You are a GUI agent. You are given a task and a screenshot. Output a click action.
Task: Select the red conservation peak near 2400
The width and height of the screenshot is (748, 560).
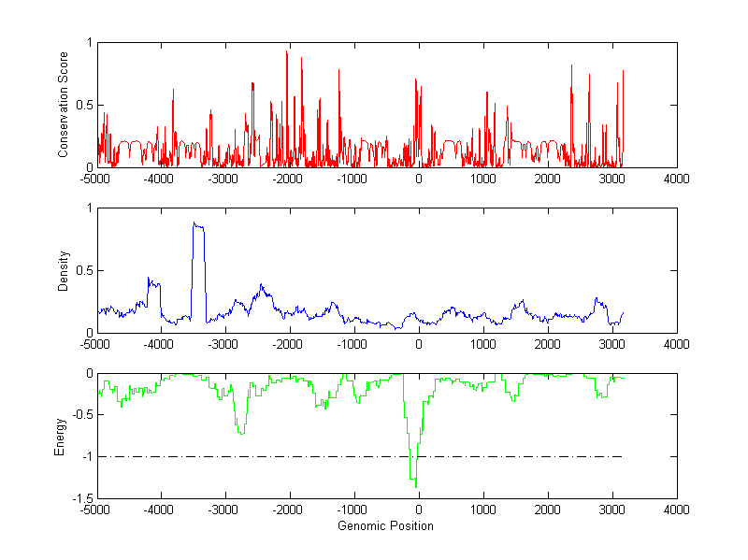(571, 65)
